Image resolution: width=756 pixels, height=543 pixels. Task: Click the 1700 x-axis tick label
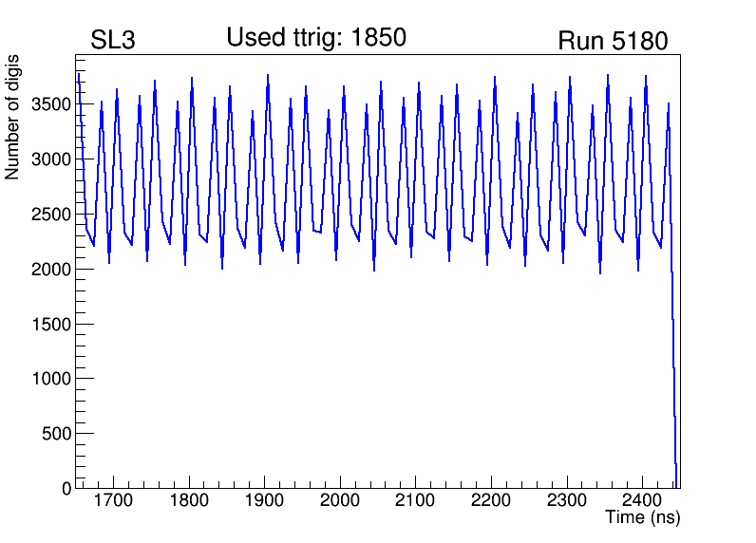[x=113, y=500]
